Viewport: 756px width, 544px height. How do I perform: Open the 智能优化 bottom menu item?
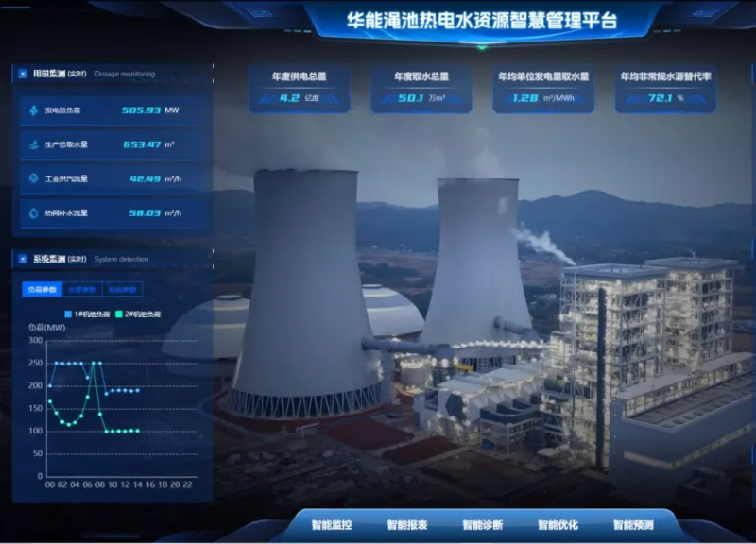point(558,525)
